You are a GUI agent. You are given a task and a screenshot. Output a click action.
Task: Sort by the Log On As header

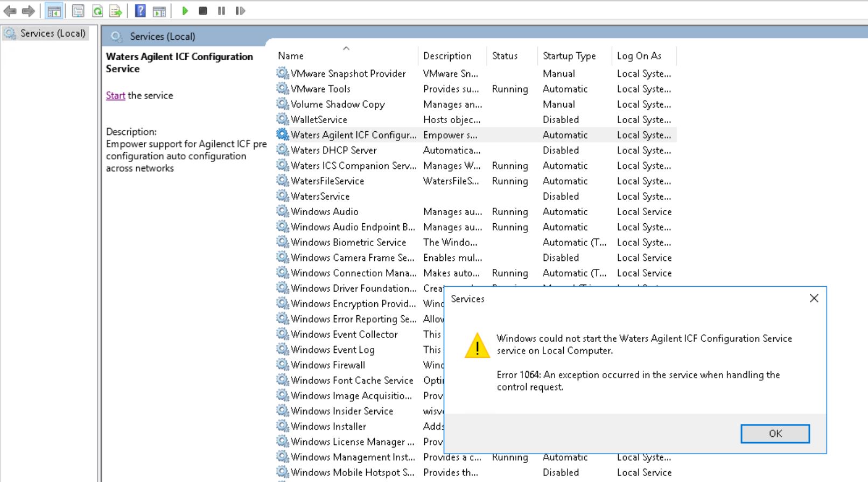point(644,56)
